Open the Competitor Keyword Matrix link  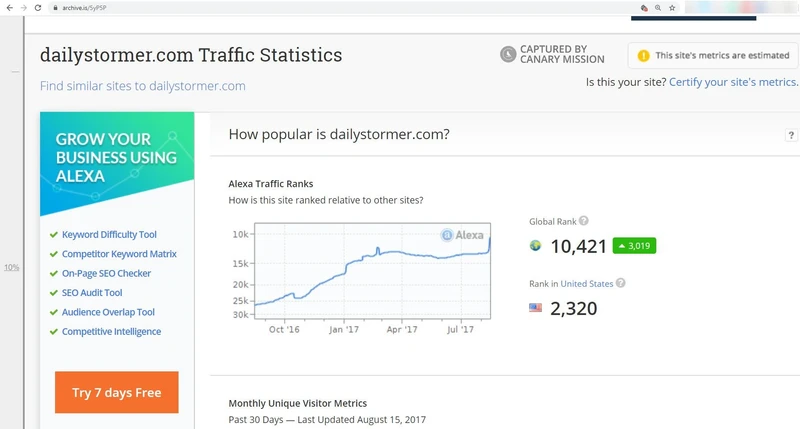coord(119,254)
